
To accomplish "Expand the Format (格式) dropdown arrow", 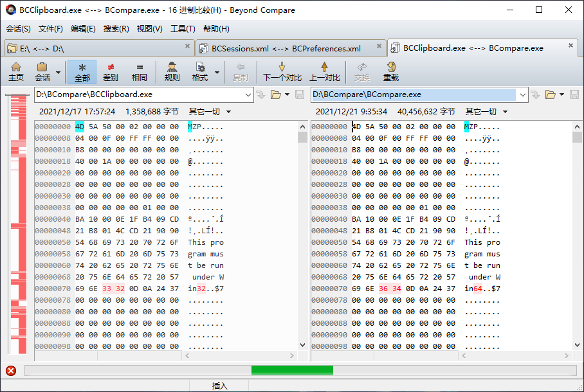I will coord(217,72).
